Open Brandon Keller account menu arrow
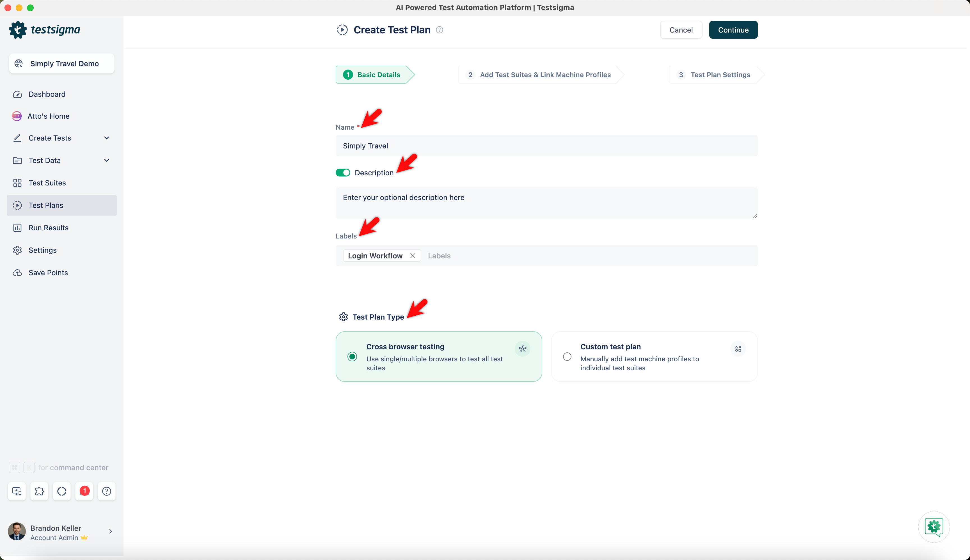 click(110, 532)
